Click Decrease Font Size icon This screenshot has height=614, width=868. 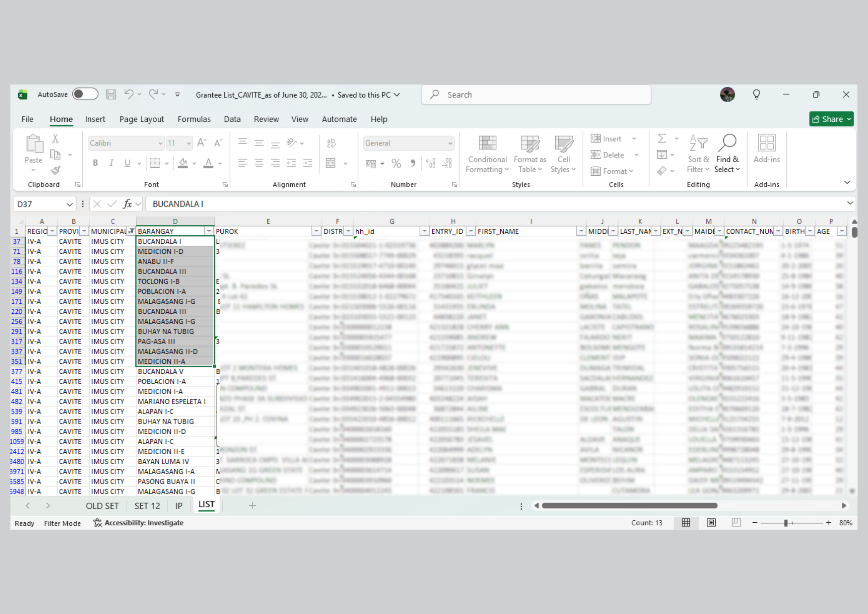point(218,143)
